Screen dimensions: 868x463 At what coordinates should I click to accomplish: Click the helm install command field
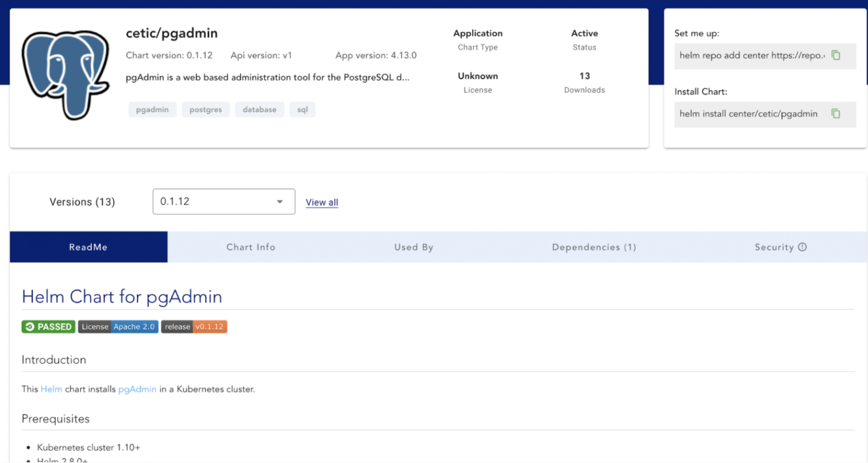pyautogui.click(x=765, y=114)
